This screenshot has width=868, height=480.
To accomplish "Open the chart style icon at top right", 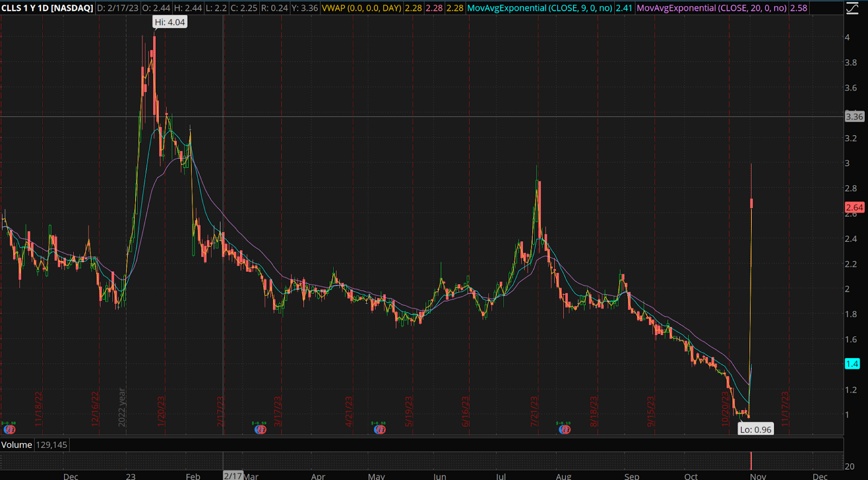I will tap(852, 8).
